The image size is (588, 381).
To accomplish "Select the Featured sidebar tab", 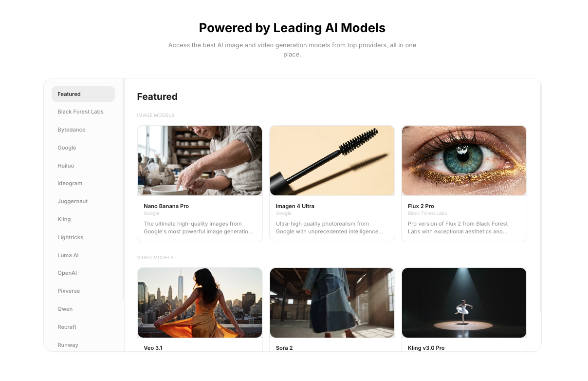I will tap(83, 94).
